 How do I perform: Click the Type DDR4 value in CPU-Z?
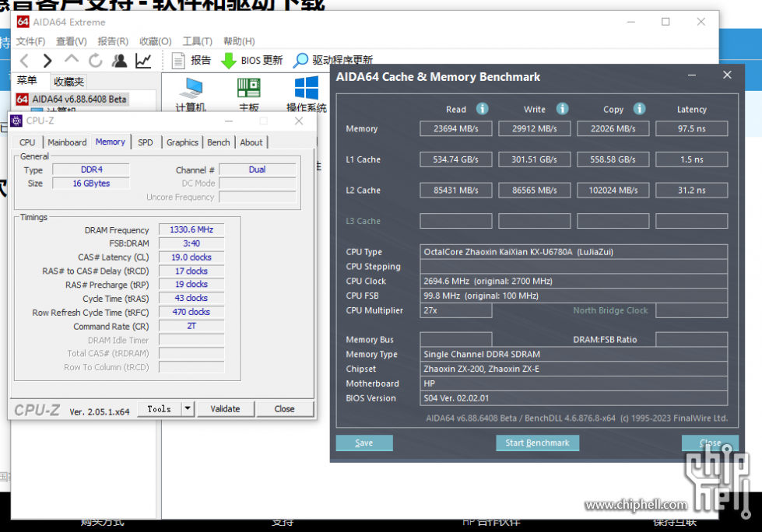91,170
